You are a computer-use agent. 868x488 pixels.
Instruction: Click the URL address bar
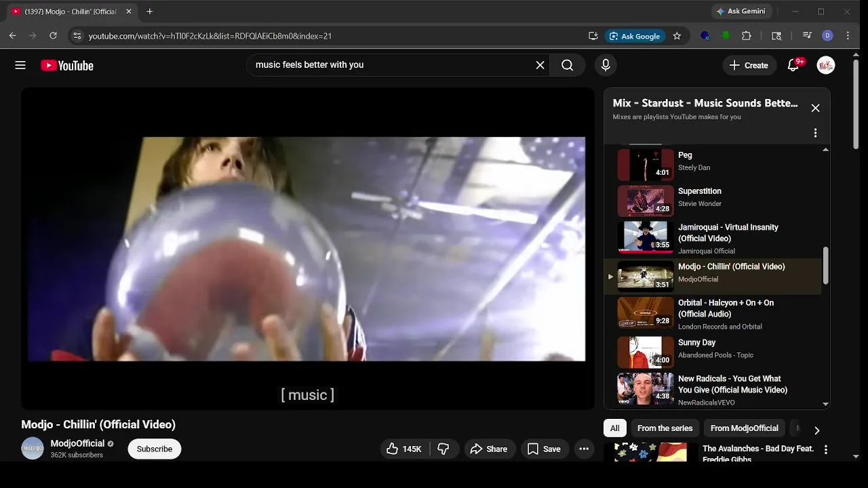pos(332,36)
